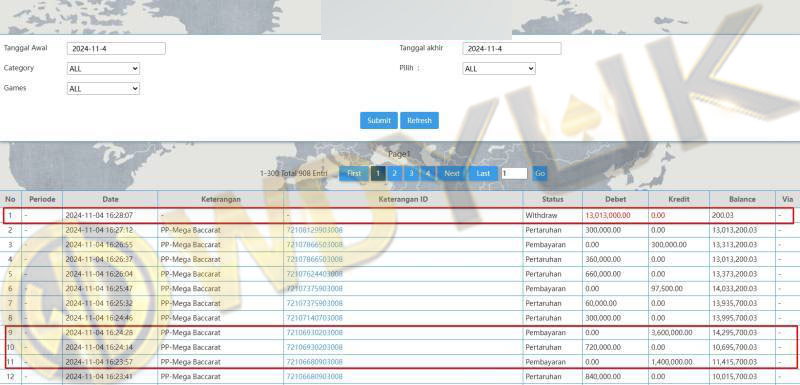This screenshot has width=800, height=385.
Task: Open ID link in row 16:24:28
Action: (x=314, y=332)
